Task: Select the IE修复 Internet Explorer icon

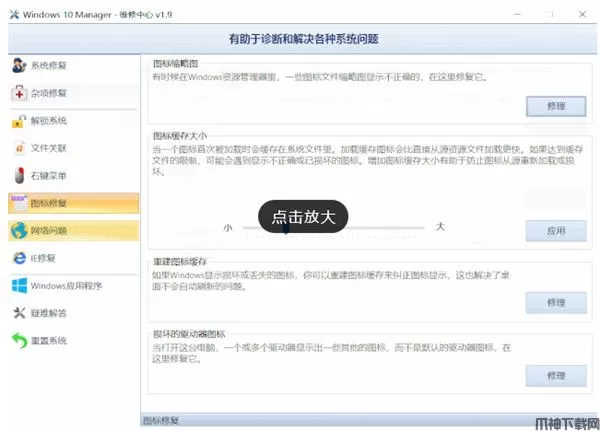Action: point(19,258)
